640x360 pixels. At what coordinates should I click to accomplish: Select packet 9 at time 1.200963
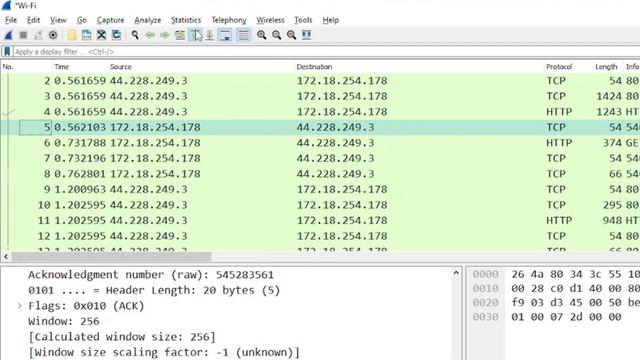[x=320, y=189]
